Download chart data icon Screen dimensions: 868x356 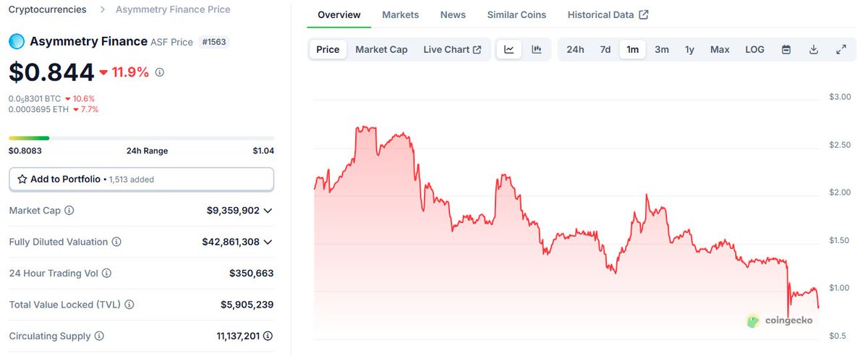click(814, 49)
